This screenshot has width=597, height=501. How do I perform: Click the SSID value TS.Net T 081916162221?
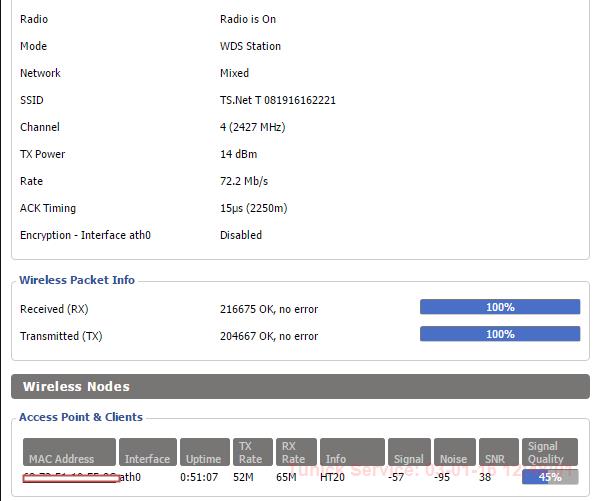[278, 100]
